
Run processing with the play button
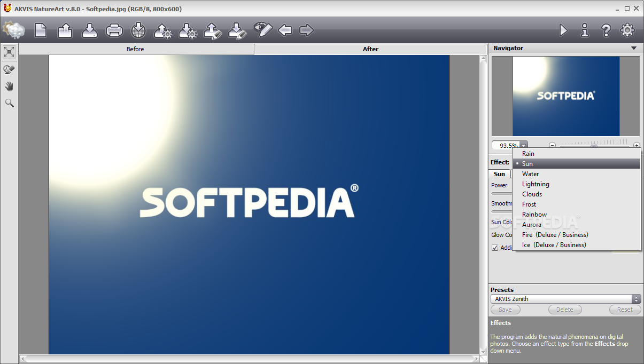563,30
